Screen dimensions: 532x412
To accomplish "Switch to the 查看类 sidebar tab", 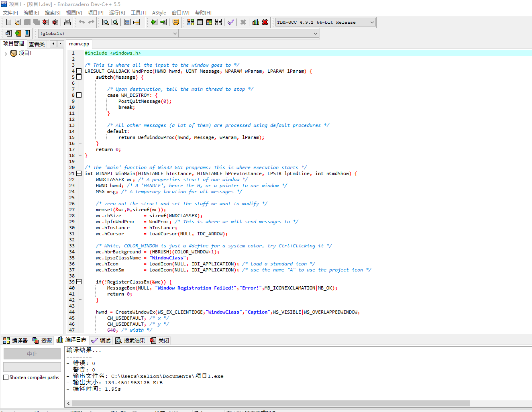I will [x=37, y=44].
